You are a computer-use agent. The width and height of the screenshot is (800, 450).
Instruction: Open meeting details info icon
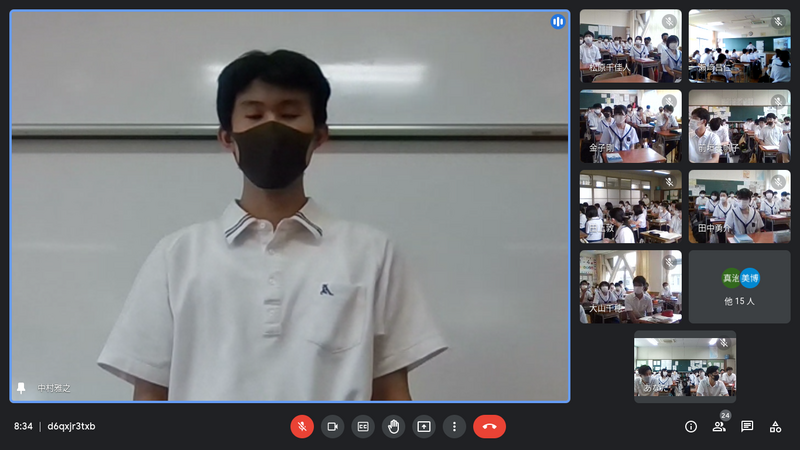(691, 426)
